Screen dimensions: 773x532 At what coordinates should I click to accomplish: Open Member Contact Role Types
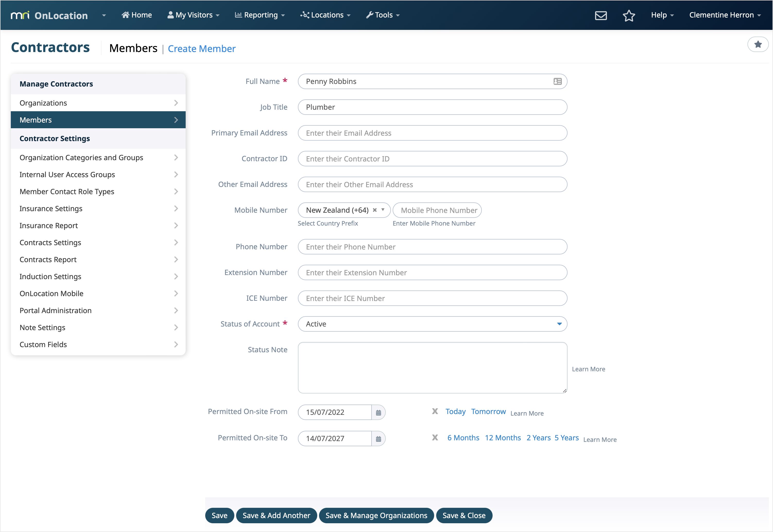(98, 192)
